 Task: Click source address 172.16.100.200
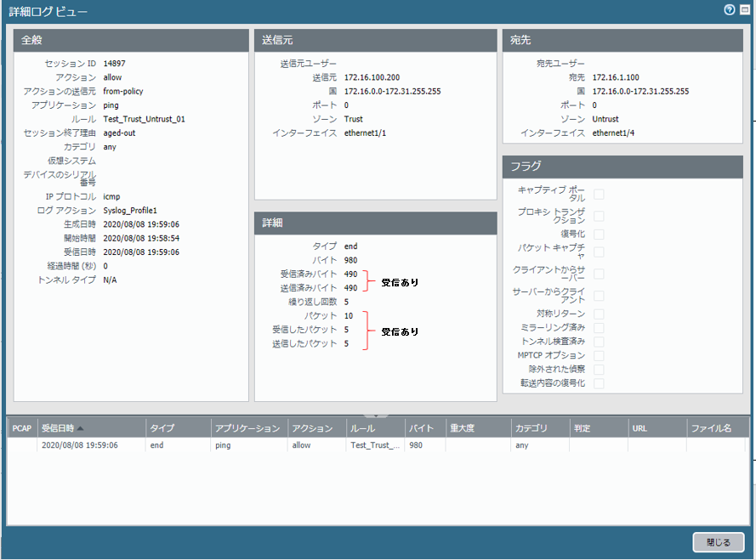point(372,77)
